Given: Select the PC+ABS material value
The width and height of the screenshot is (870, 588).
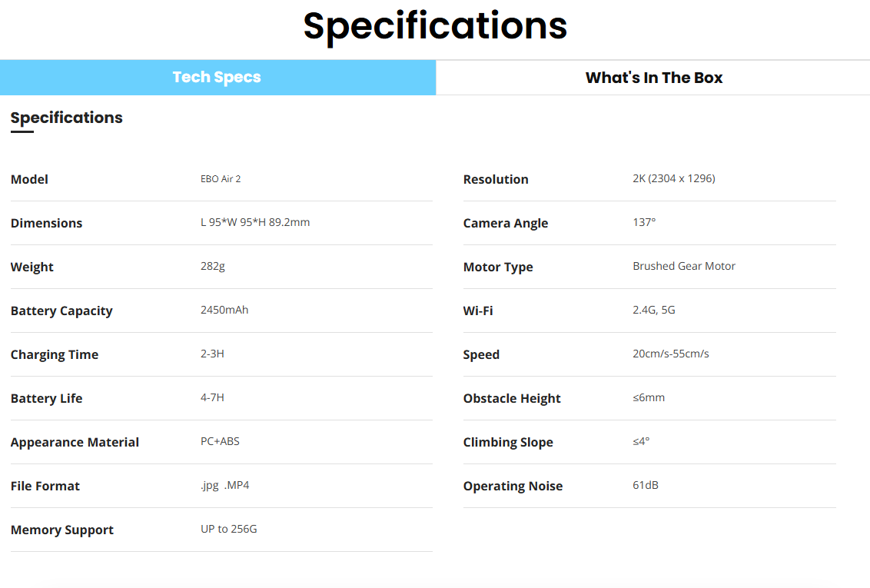Looking at the screenshot, I should click(x=220, y=442).
